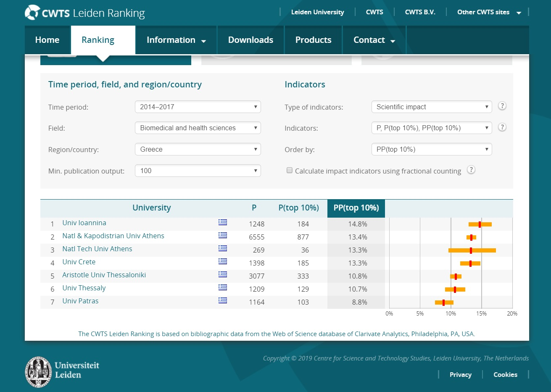The height and width of the screenshot is (392, 551).
Task: Open Univ Ioannina university page
Action: click(84, 223)
